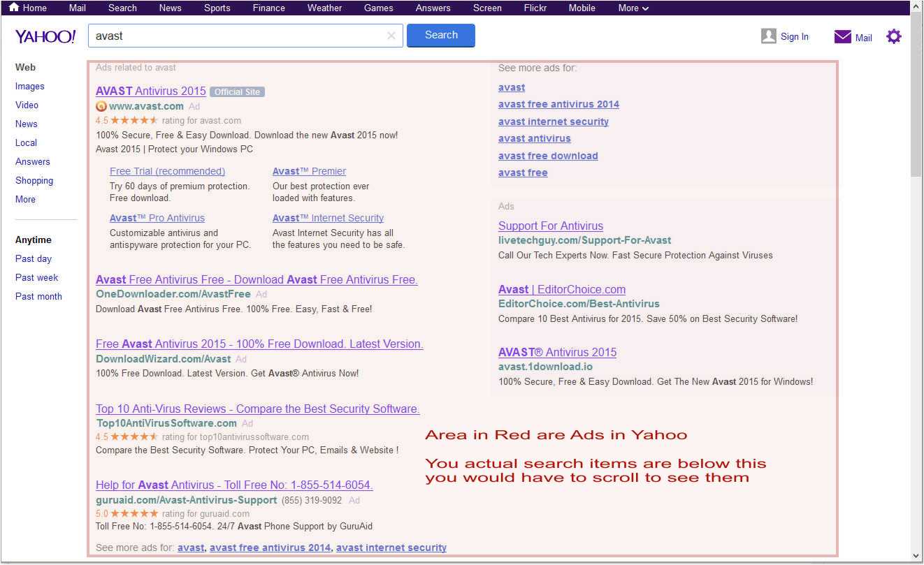This screenshot has width=924, height=565.
Task: Open Mobile in the top navigation
Action: 582,8
